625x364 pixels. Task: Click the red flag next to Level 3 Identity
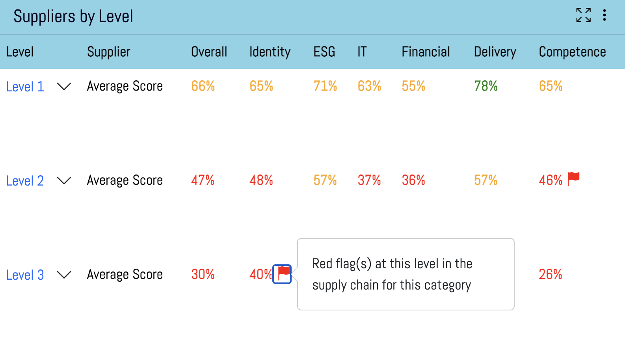(x=282, y=274)
